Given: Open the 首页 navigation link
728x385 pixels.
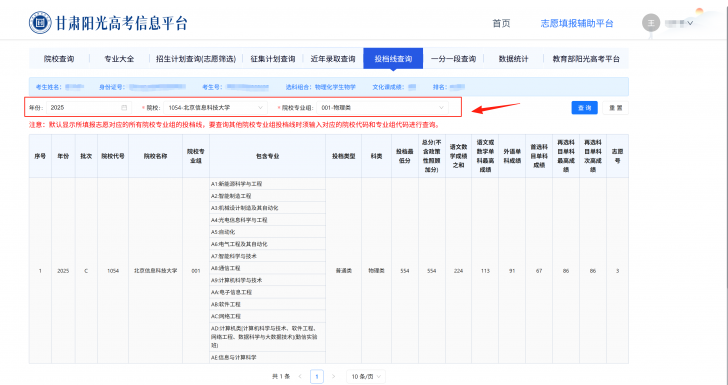Looking at the screenshot, I should [x=501, y=23].
